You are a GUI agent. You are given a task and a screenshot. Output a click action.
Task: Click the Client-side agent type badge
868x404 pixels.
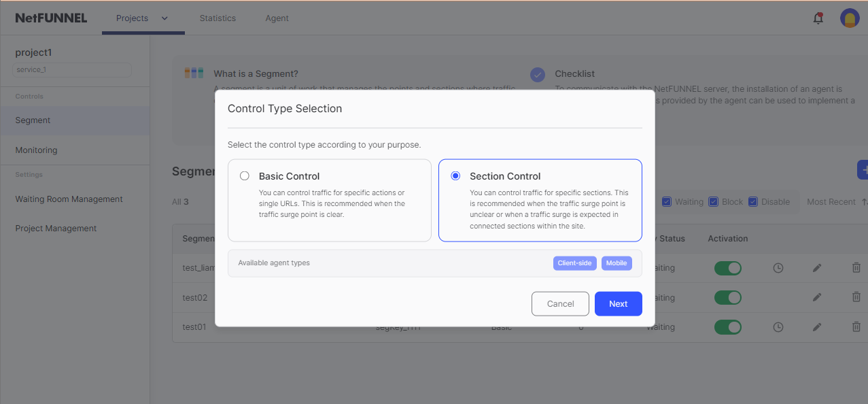(x=574, y=263)
